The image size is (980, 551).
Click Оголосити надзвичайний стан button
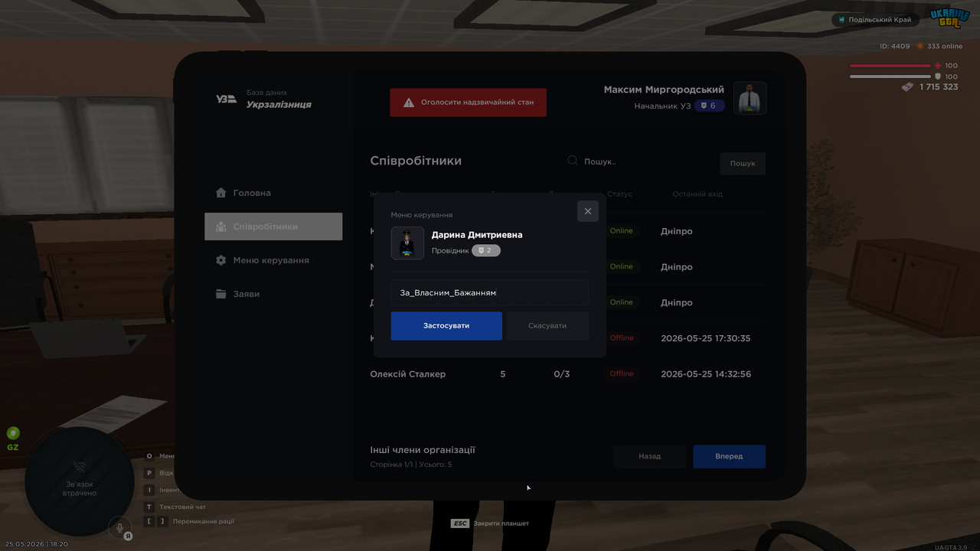(x=469, y=102)
